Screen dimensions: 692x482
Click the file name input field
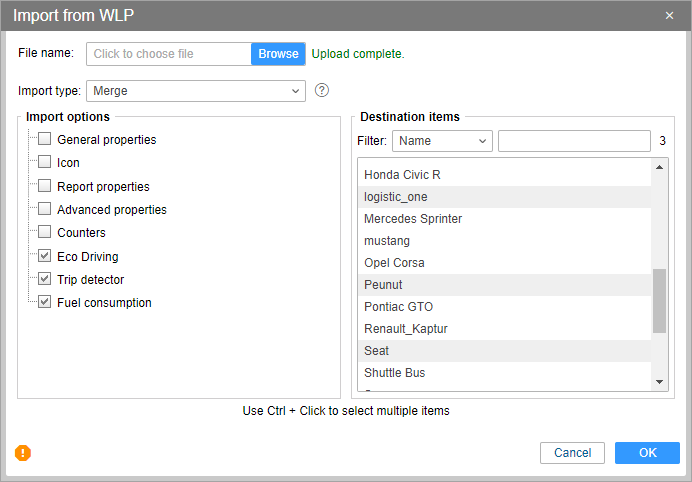tap(168, 54)
